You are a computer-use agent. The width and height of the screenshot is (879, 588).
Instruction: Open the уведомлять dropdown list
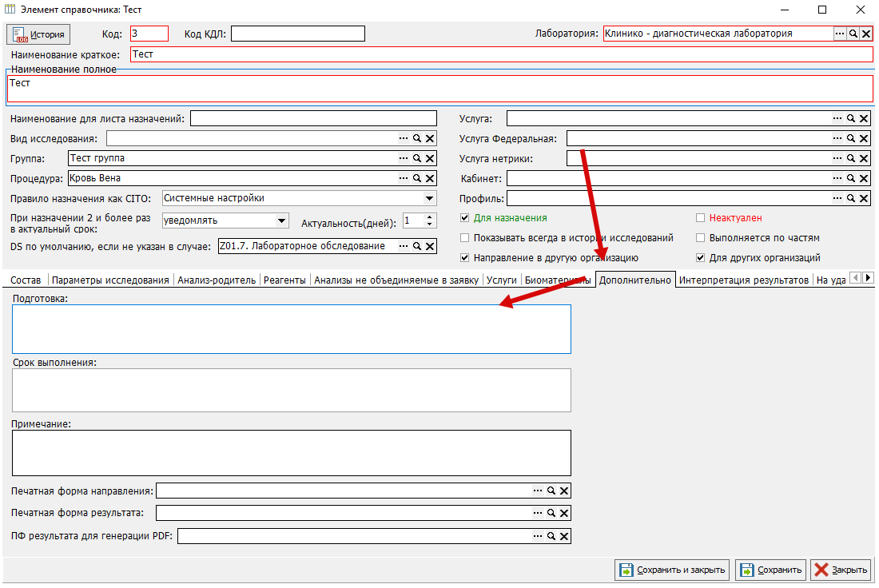click(282, 220)
